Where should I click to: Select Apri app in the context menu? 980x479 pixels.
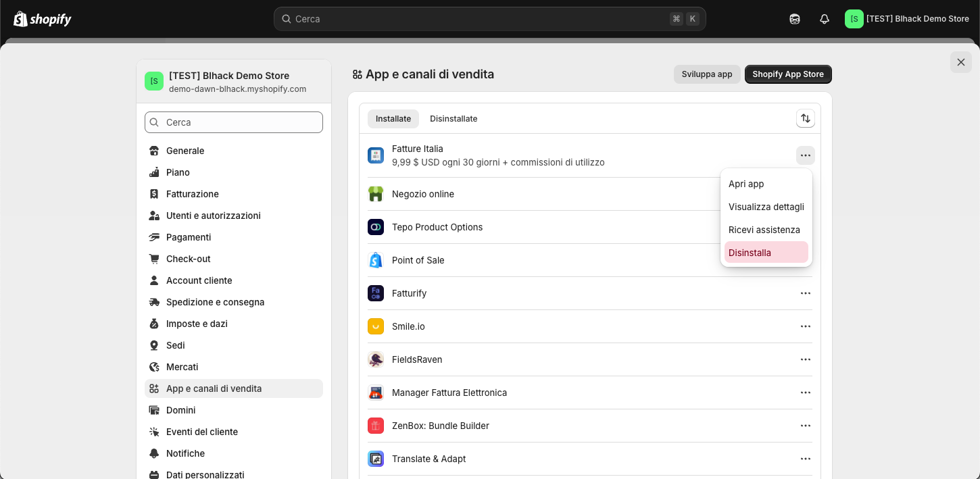[766, 184]
